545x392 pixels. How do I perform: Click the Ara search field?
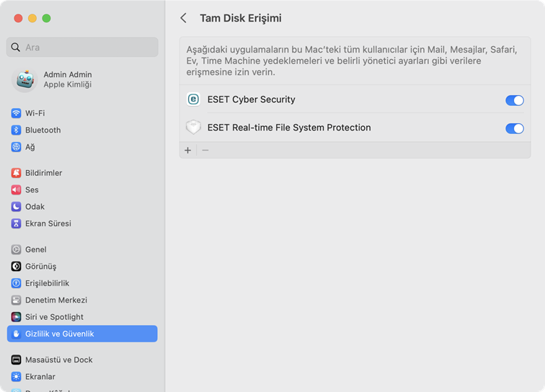point(82,48)
